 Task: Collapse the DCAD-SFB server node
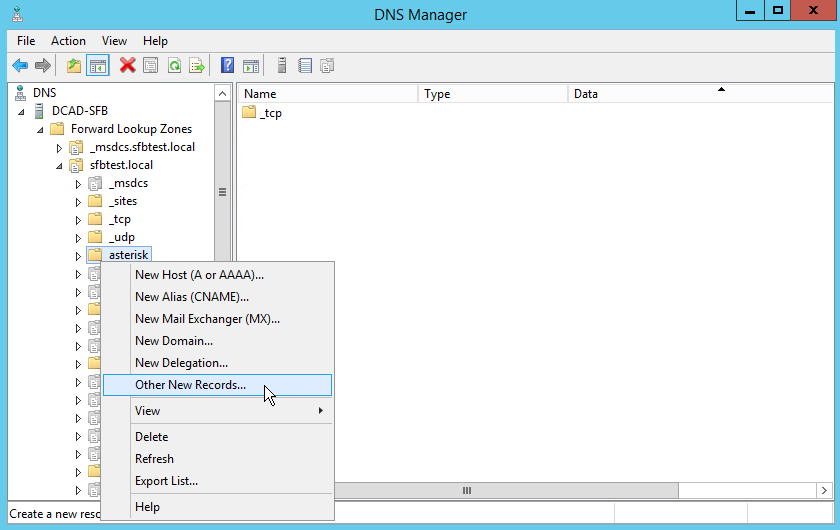pyautogui.click(x=21, y=111)
